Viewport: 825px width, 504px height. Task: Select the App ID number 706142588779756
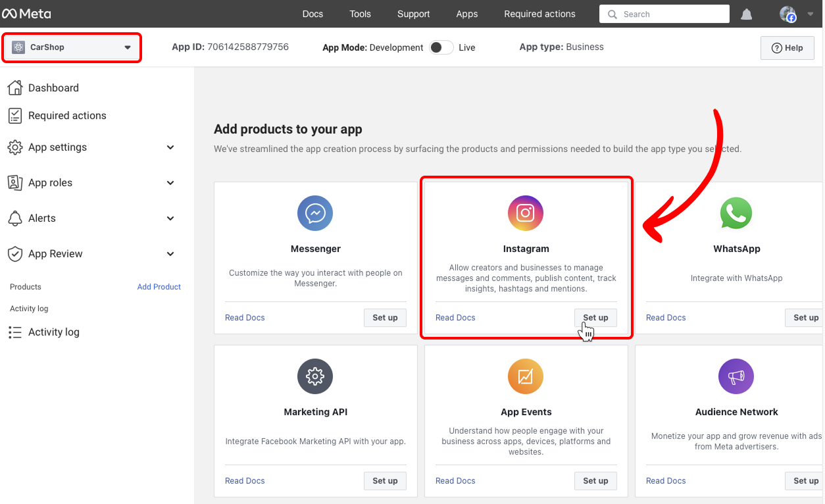(x=248, y=47)
